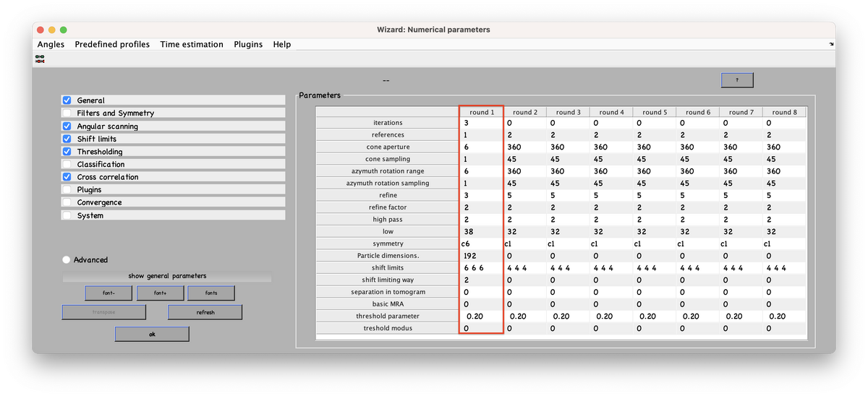Viewport: 868px width, 396px height.
Task: Click the show general parameters button
Action: [x=167, y=276]
